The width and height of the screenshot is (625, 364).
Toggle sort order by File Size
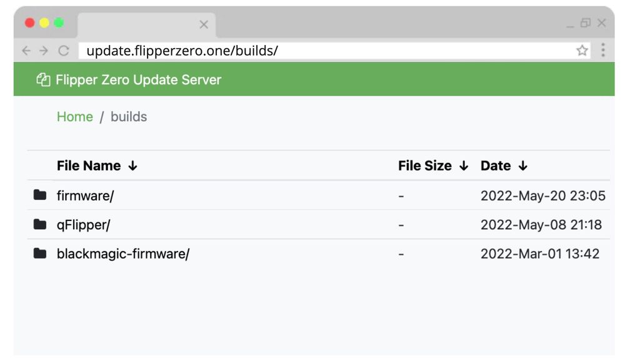tap(464, 165)
